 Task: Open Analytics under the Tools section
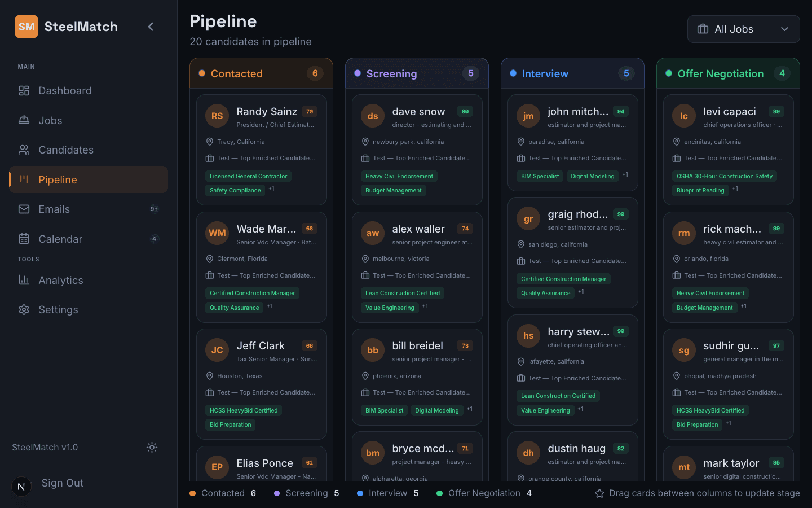coord(60,280)
